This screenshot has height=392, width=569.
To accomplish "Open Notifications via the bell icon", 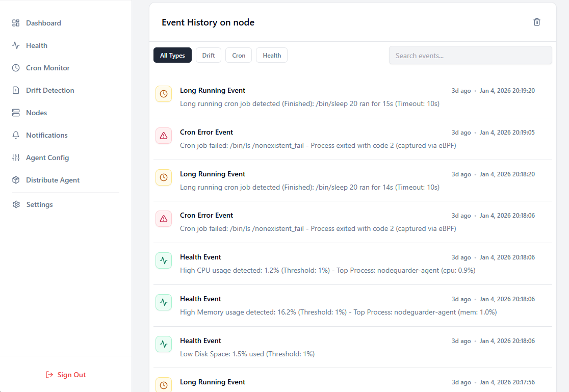I will 16,135.
